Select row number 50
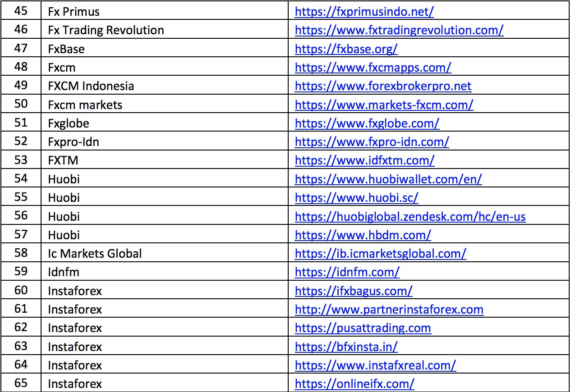This screenshot has height=392, width=571. (21, 104)
